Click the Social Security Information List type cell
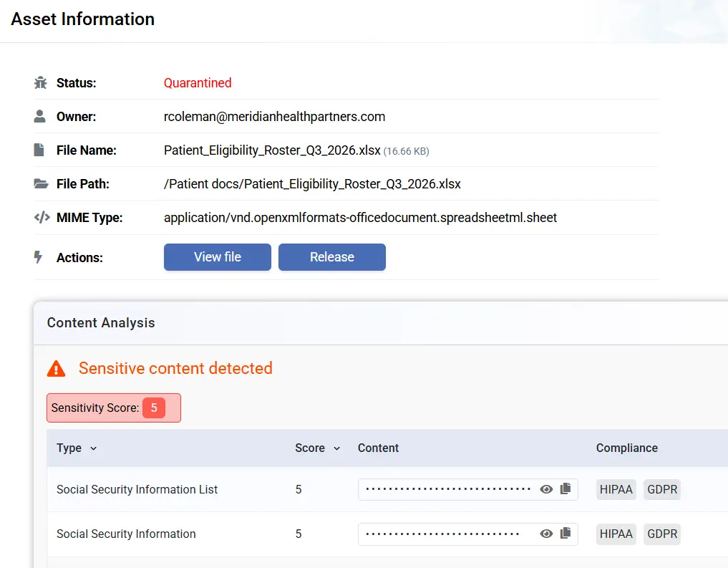Screen dimensions: 728x568 click(137, 489)
